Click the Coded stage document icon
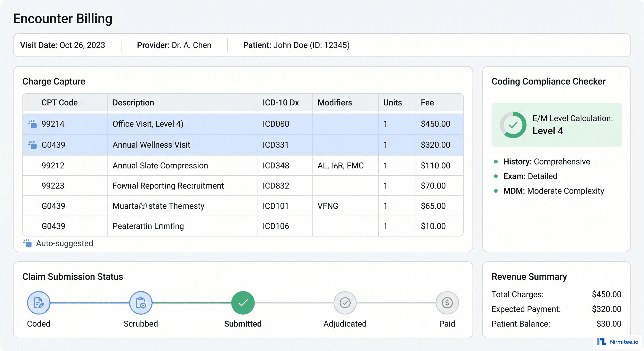The width and height of the screenshot is (644, 351). tap(38, 303)
